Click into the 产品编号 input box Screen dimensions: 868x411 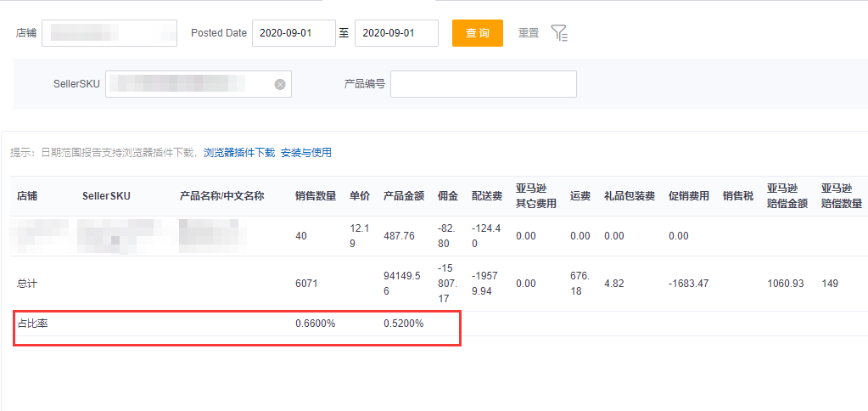(x=483, y=84)
